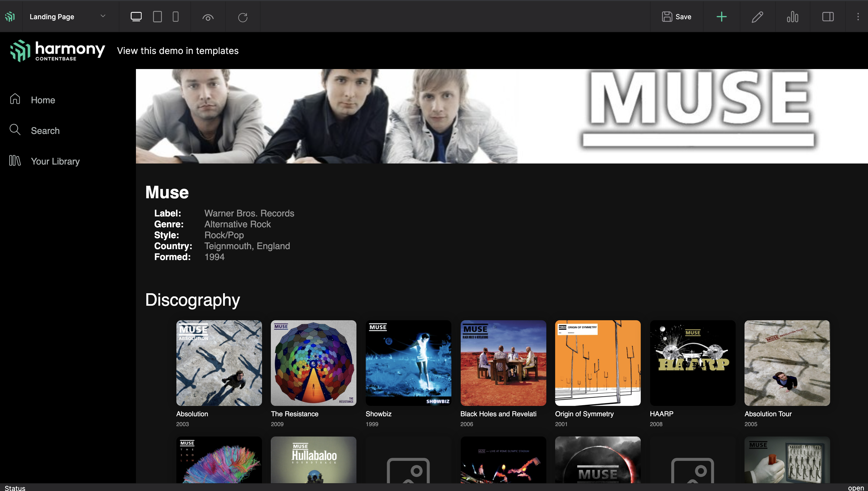
Task: Open the bar chart analytics icon
Action: [793, 17]
